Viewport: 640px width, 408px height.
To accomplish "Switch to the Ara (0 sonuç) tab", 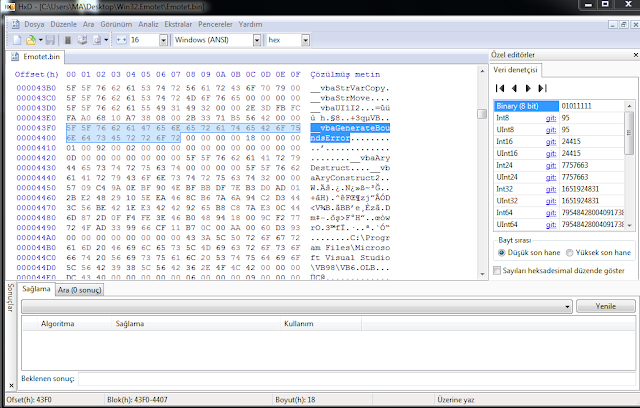I will [79, 290].
